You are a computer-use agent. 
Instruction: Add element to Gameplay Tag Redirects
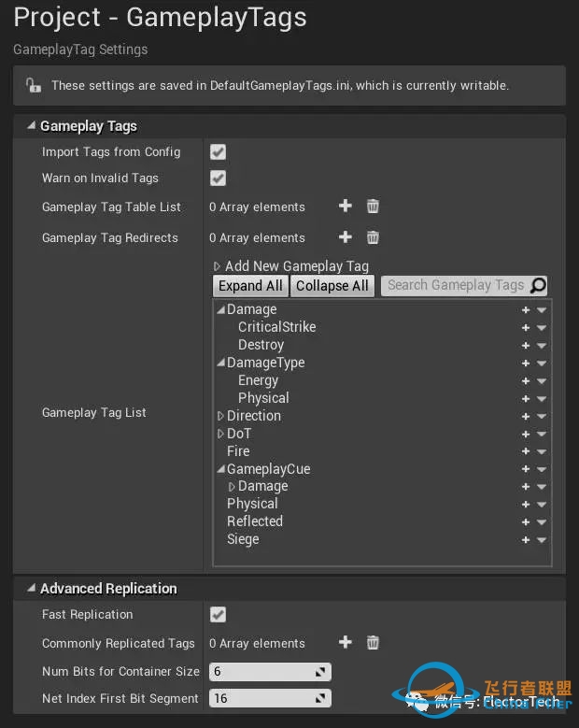(x=345, y=237)
